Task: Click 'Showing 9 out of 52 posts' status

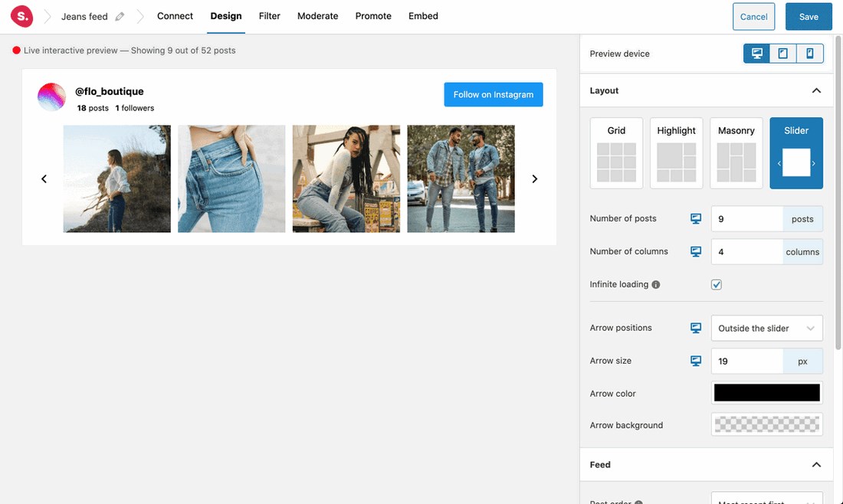Action: 183,51
